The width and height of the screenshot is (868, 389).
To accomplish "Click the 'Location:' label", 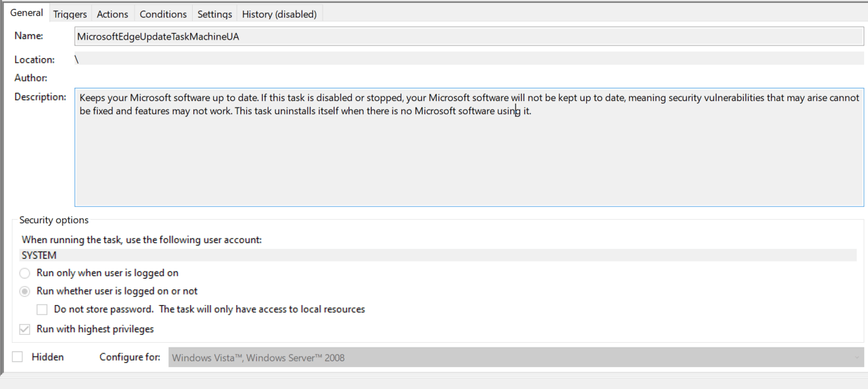I will pos(34,59).
